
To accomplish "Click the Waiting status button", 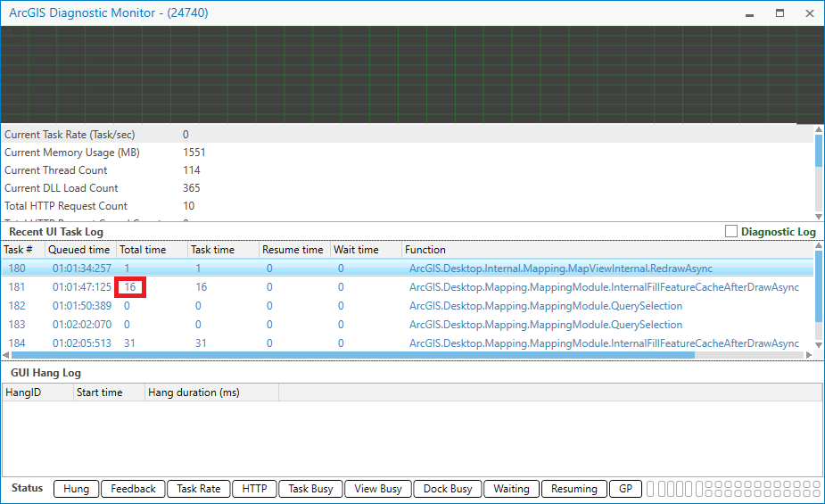I will point(511,489).
